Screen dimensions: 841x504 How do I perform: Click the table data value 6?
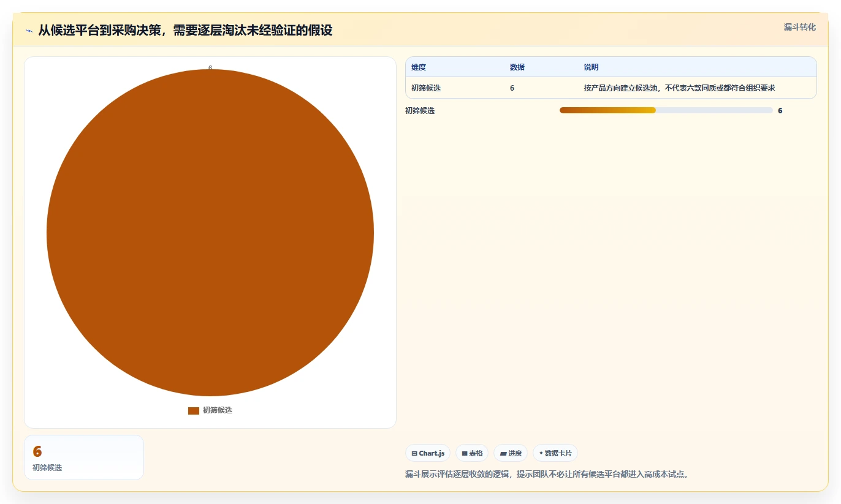pyautogui.click(x=512, y=88)
